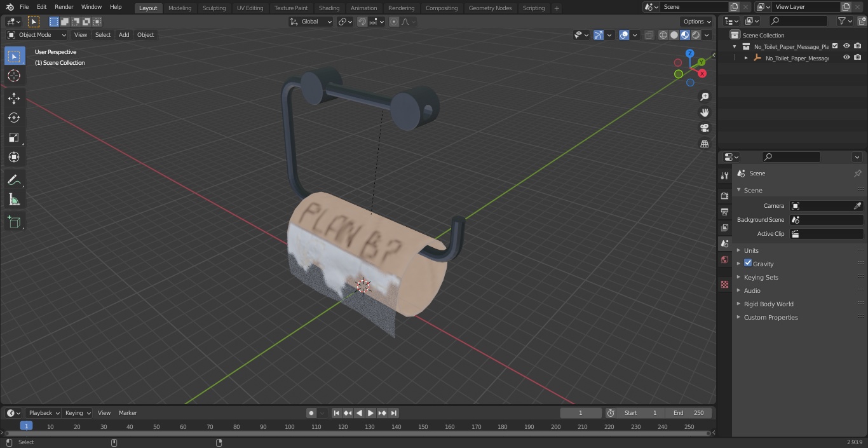Click Marker in timeline header

coord(128,413)
